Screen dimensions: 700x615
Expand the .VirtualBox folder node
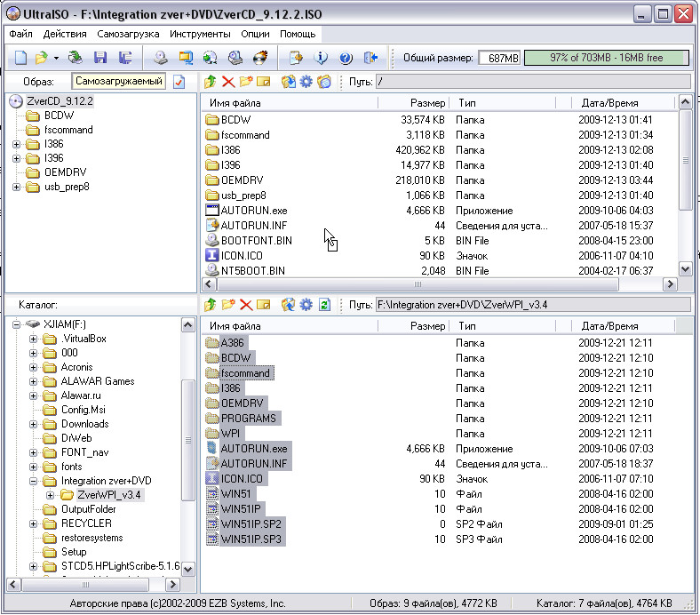pyautogui.click(x=34, y=339)
